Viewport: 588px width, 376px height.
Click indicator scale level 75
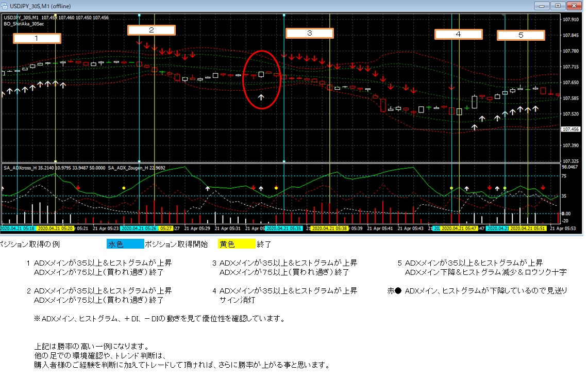point(564,176)
